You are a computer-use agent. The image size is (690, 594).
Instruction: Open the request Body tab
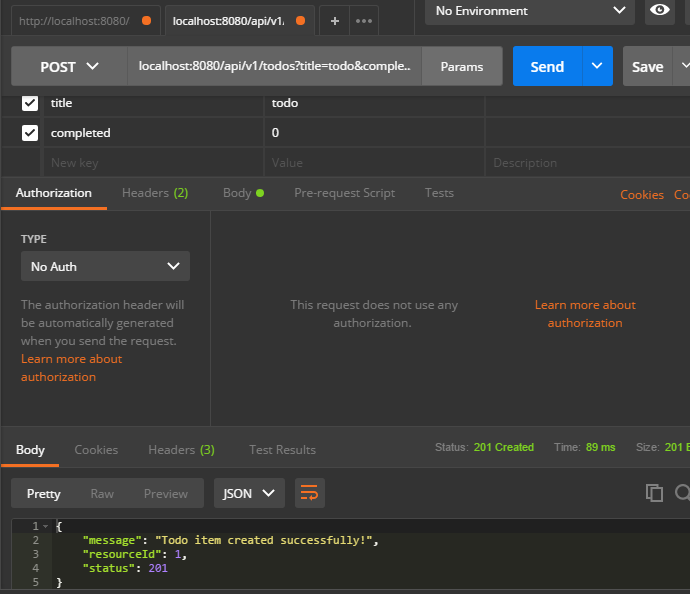(x=243, y=193)
